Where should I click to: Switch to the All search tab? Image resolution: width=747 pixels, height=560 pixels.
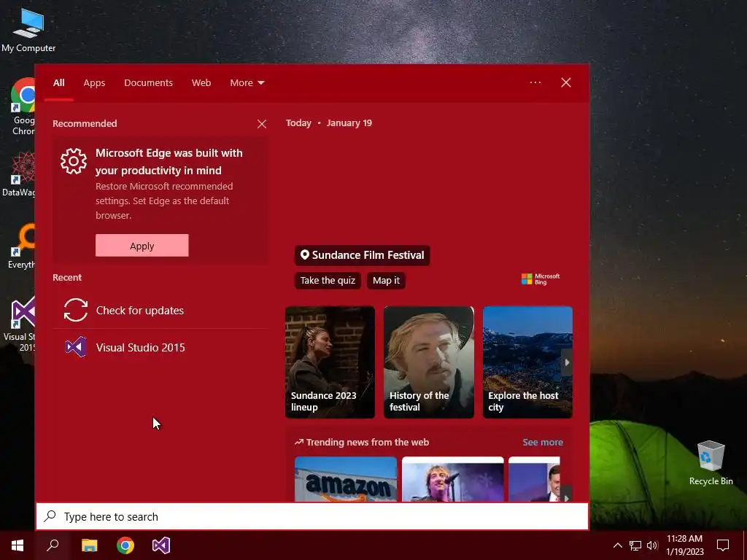(59, 83)
